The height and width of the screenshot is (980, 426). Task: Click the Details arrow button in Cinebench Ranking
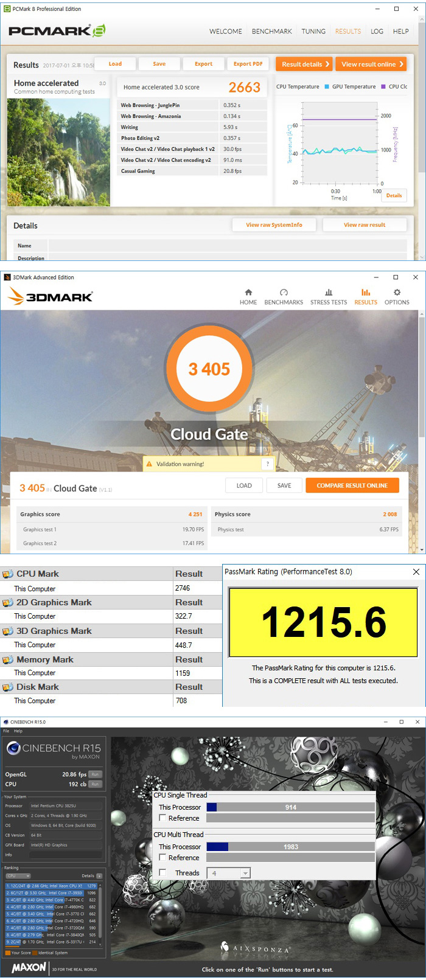(99, 876)
